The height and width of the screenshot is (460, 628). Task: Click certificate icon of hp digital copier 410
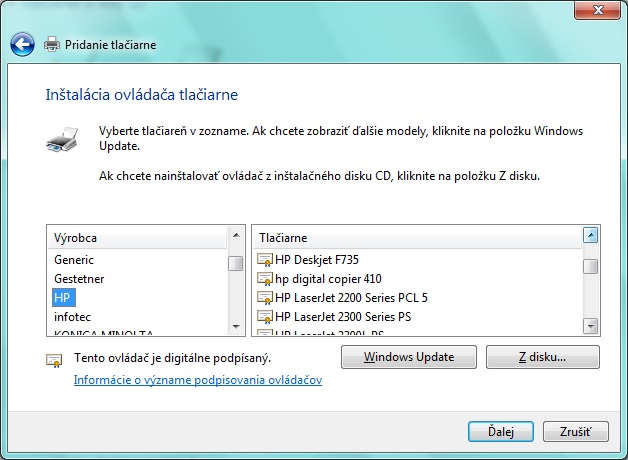[x=265, y=279]
